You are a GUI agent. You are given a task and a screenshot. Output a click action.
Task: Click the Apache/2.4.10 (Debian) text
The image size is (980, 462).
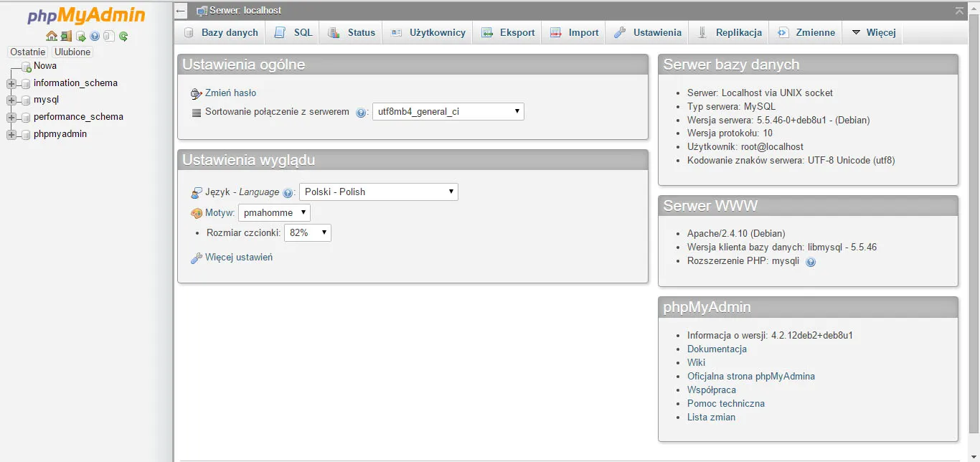tap(736, 234)
